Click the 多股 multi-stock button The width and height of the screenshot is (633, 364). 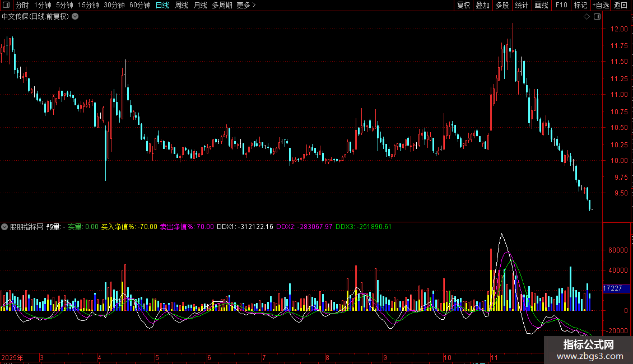(x=502, y=6)
